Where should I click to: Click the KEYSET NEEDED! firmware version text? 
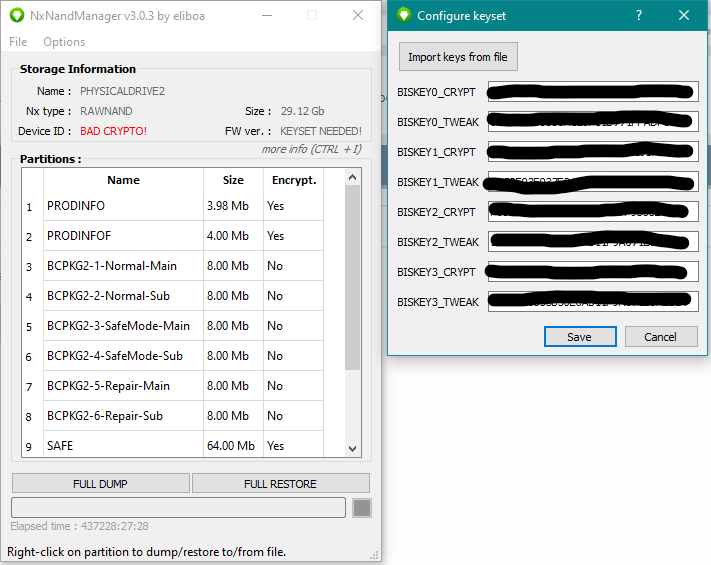click(x=321, y=131)
